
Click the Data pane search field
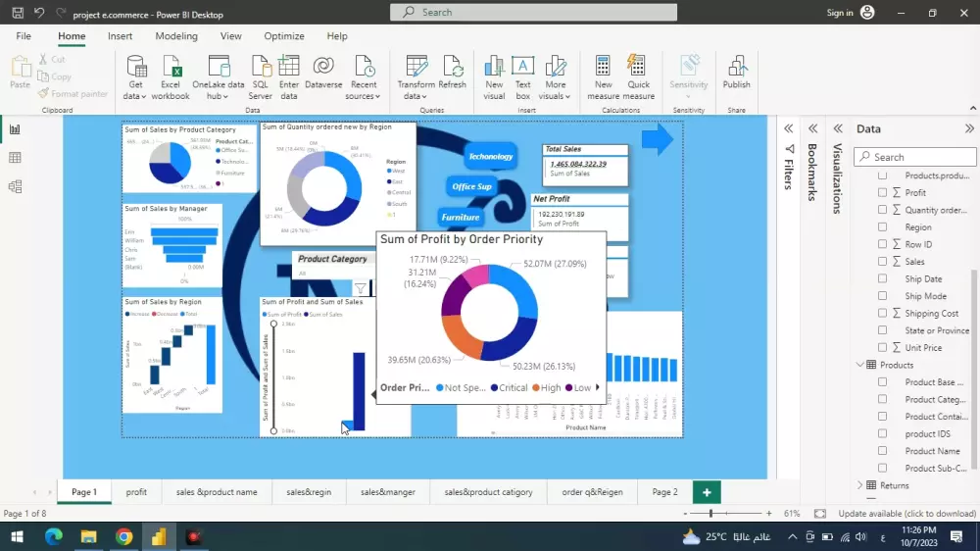pos(915,157)
